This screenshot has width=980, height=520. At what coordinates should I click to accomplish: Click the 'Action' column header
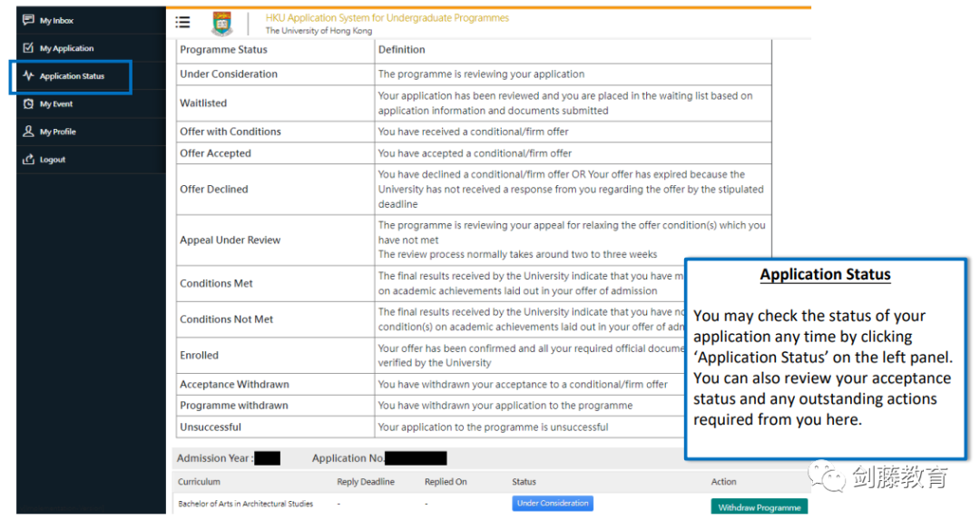click(724, 482)
